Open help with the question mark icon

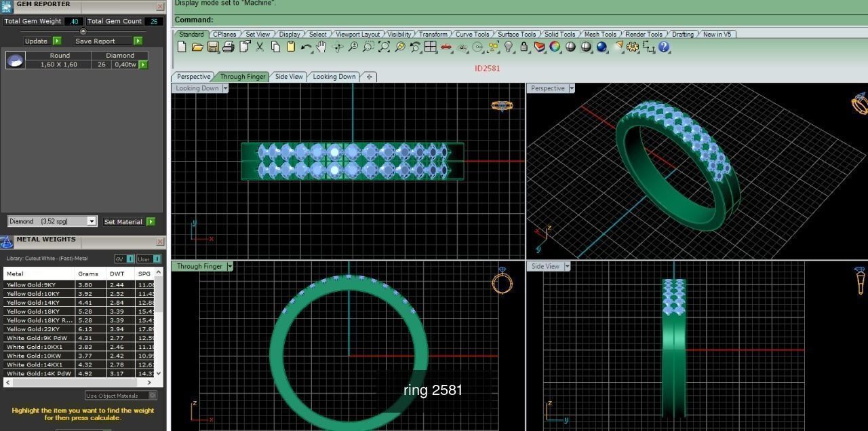click(664, 47)
